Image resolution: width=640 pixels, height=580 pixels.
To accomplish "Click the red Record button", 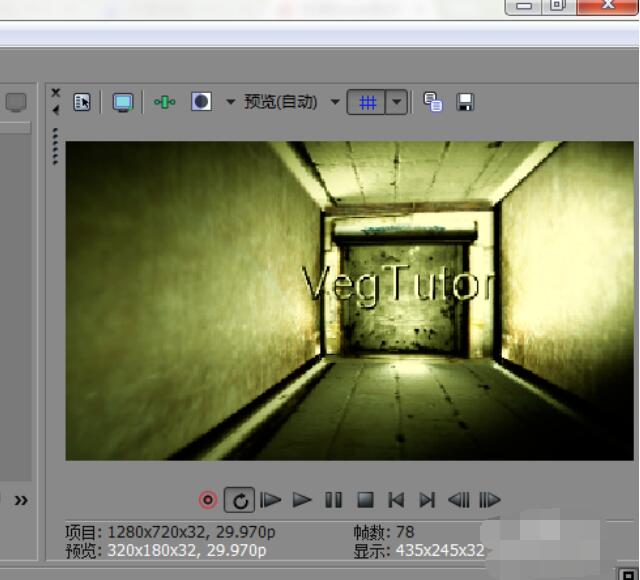I will click(x=208, y=500).
